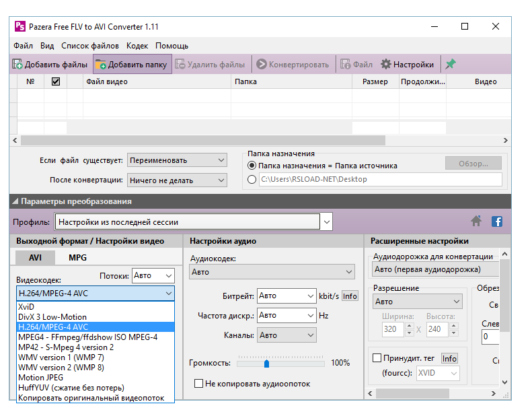Choose copy original video stream option
532x410 pixels.
tap(96, 398)
